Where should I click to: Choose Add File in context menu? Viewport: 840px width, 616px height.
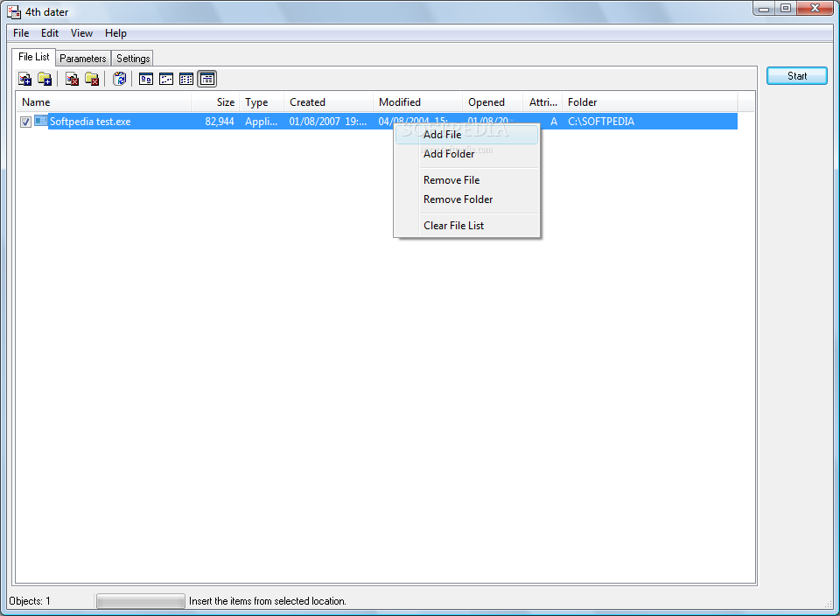[x=466, y=135]
